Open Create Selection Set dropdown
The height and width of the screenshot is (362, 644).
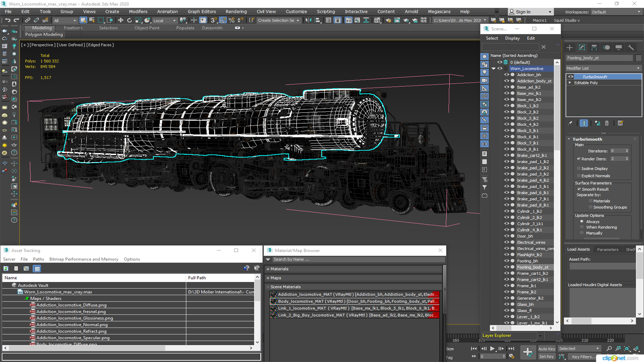(278, 20)
